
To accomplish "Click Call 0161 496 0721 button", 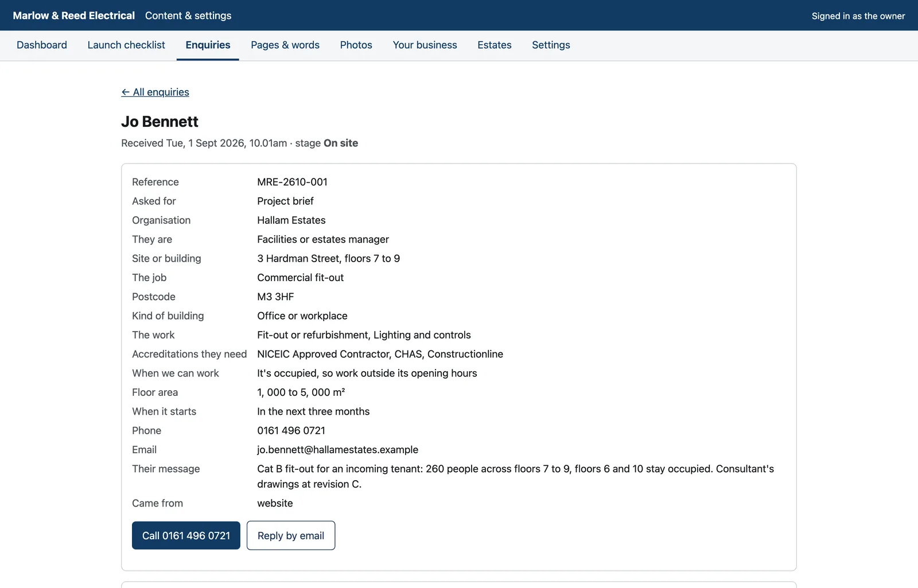I will [186, 535].
